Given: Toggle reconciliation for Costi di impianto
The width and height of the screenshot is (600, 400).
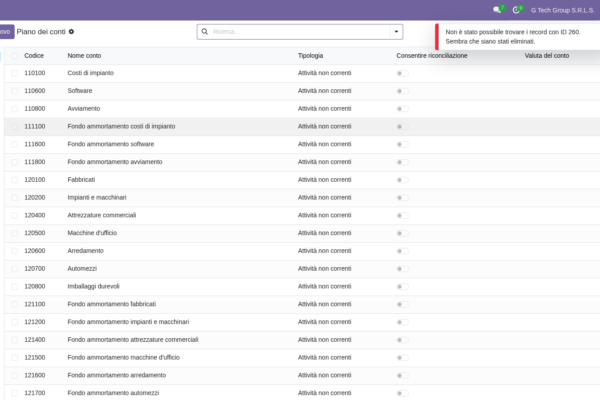Looking at the screenshot, I should (x=403, y=73).
